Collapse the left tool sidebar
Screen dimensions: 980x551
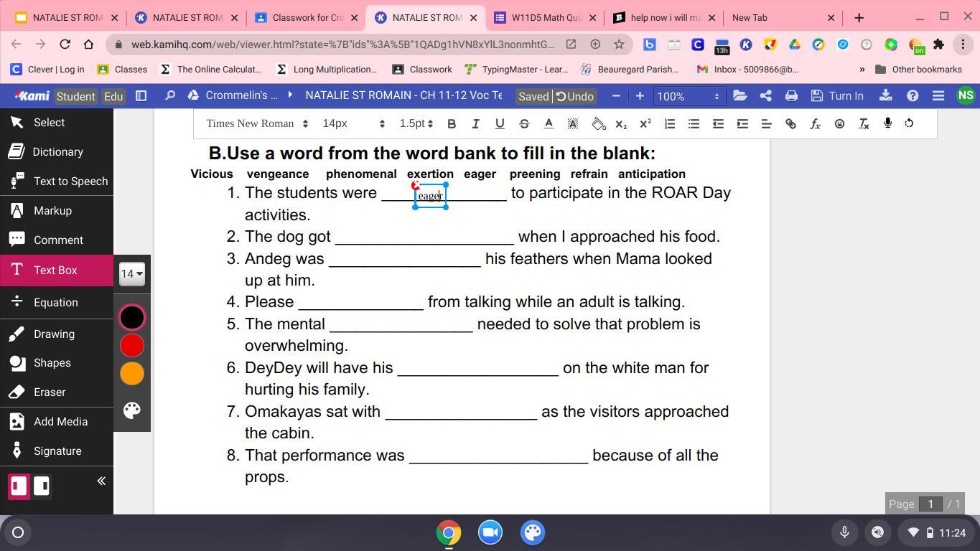pyautogui.click(x=101, y=481)
